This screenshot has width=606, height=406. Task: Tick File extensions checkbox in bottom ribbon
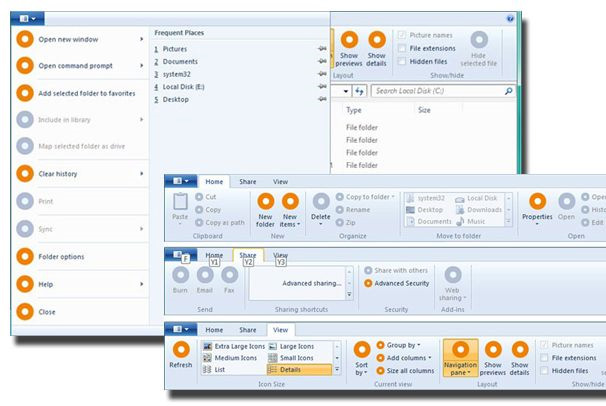tap(546, 357)
